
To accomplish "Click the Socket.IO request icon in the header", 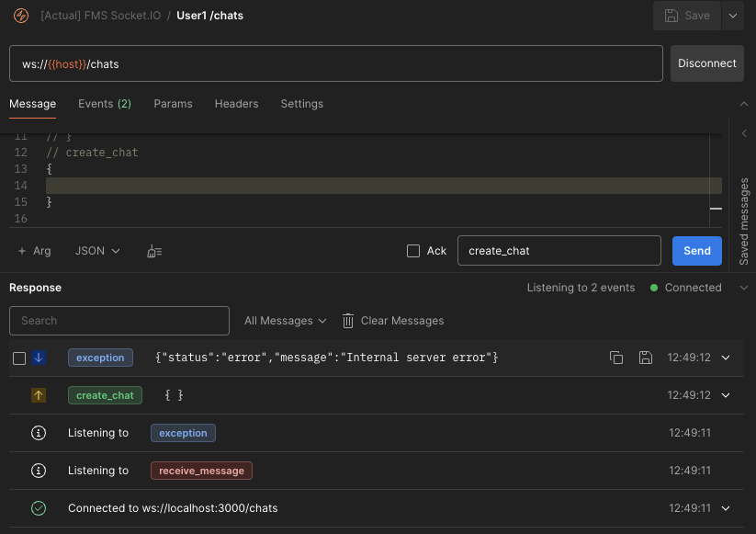I will pyautogui.click(x=21, y=16).
